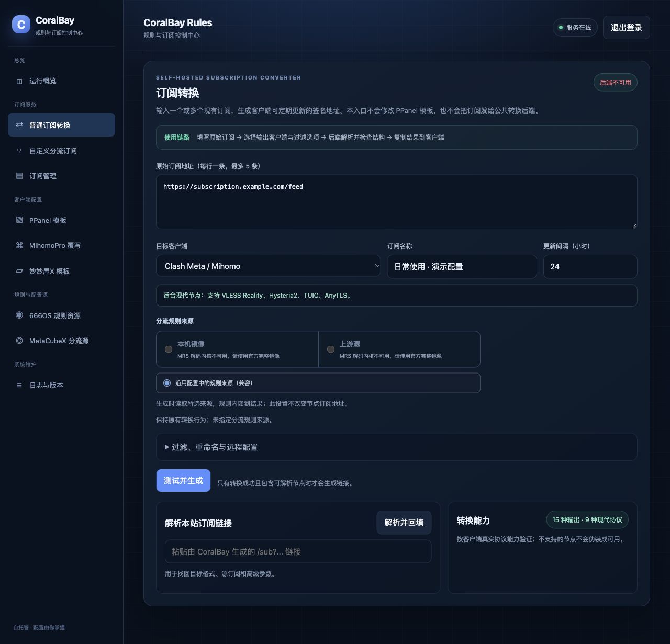Viewport: 670px width, 644px height.
Task: Click the 666OS 规则资源 circle icon
Action: (19, 315)
